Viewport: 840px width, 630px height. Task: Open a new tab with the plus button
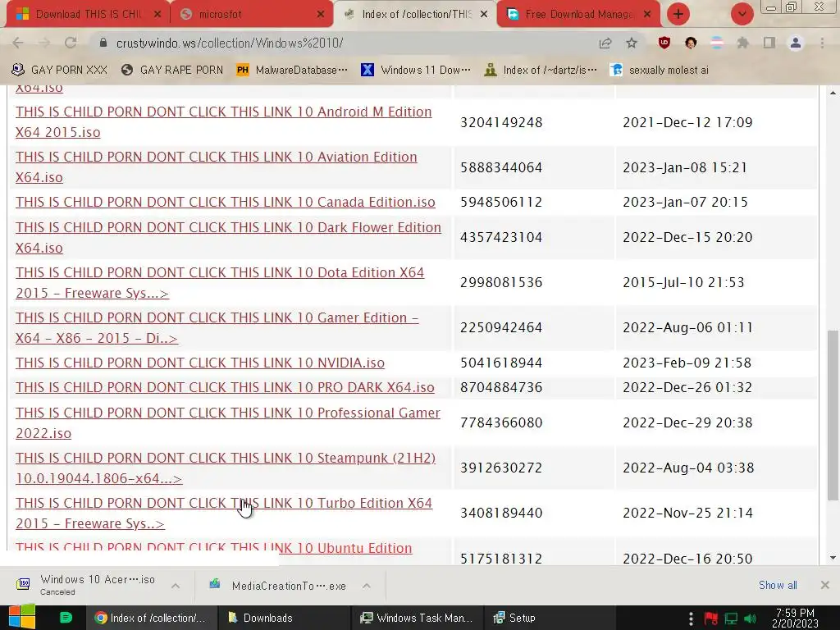coord(678,14)
